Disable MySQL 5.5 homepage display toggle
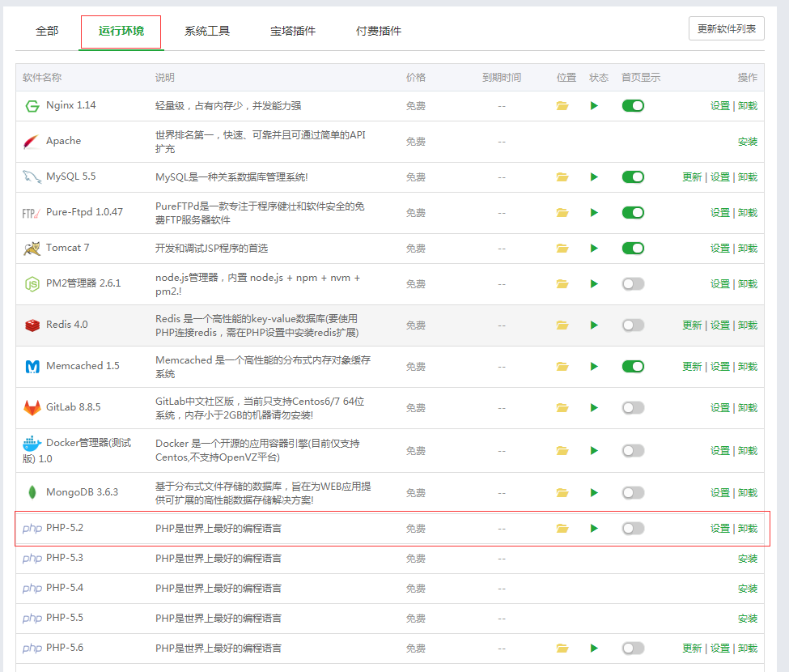 tap(633, 177)
